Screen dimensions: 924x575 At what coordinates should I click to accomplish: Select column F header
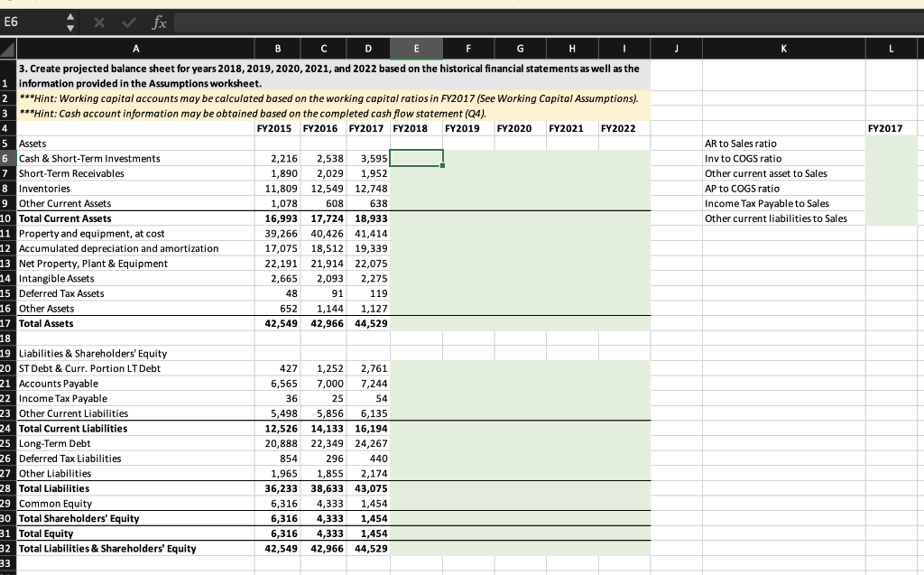[x=468, y=49]
